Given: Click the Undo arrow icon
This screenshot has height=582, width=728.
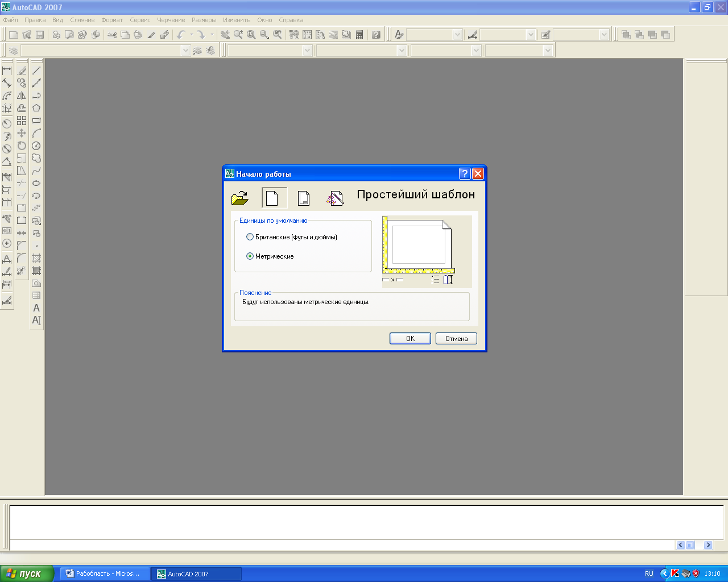Looking at the screenshot, I should click(x=181, y=35).
